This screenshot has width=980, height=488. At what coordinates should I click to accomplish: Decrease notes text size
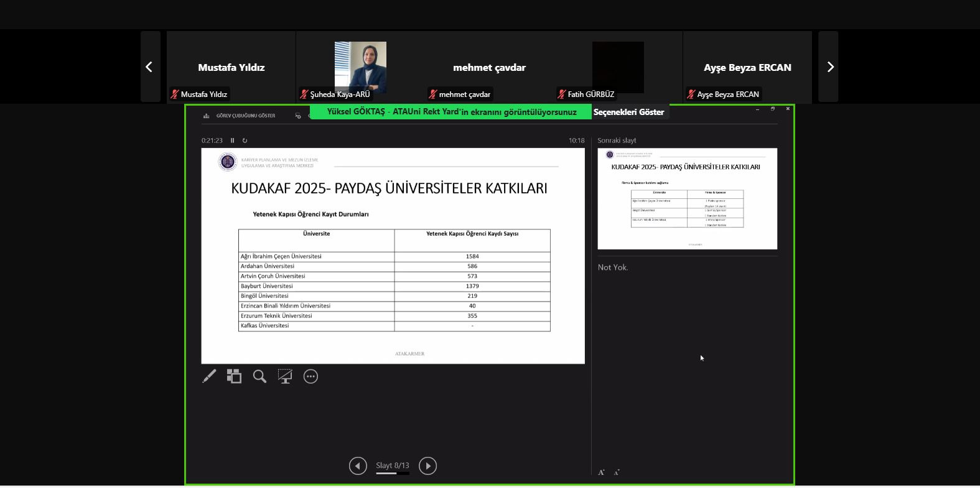(617, 472)
